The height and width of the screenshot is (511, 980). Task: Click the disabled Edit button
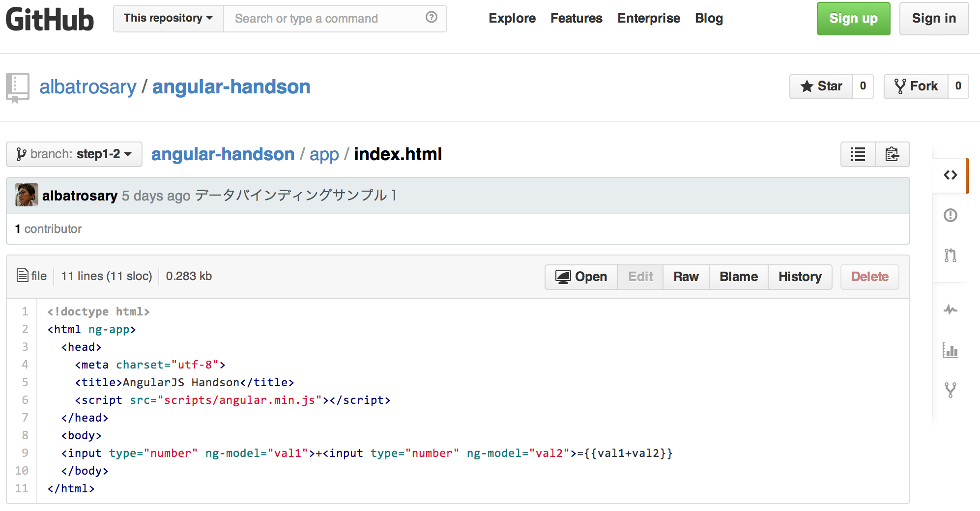640,277
